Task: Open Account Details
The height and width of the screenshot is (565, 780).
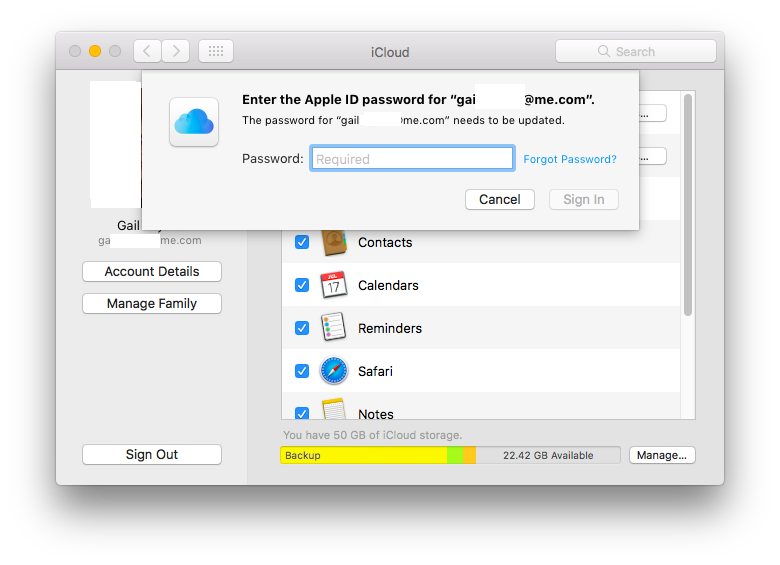Action: click(152, 272)
